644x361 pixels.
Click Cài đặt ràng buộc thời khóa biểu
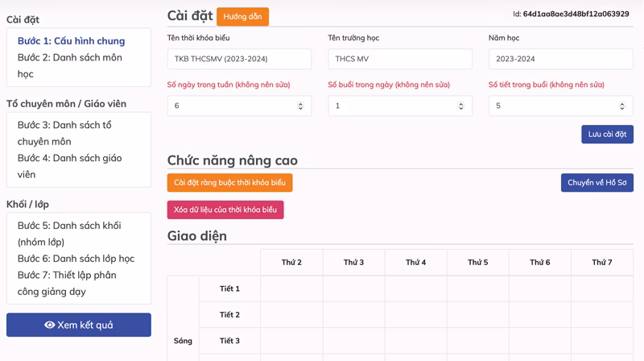pos(229,183)
